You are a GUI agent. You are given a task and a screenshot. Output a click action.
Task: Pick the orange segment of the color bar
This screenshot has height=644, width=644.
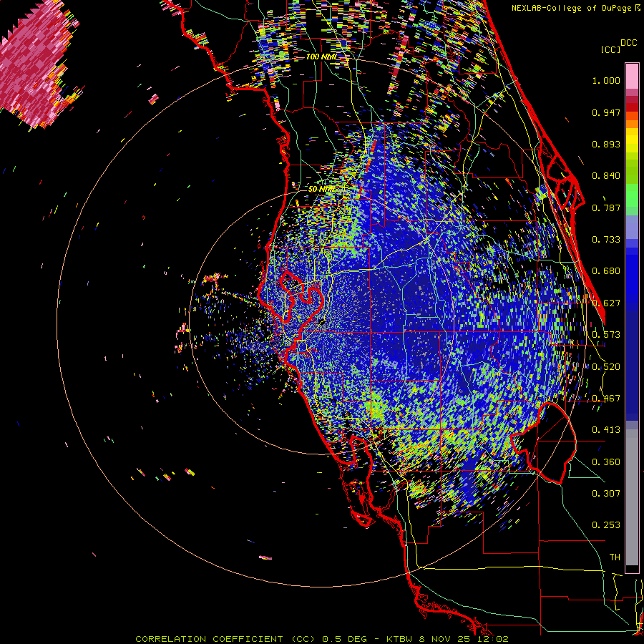[x=632, y=120]
